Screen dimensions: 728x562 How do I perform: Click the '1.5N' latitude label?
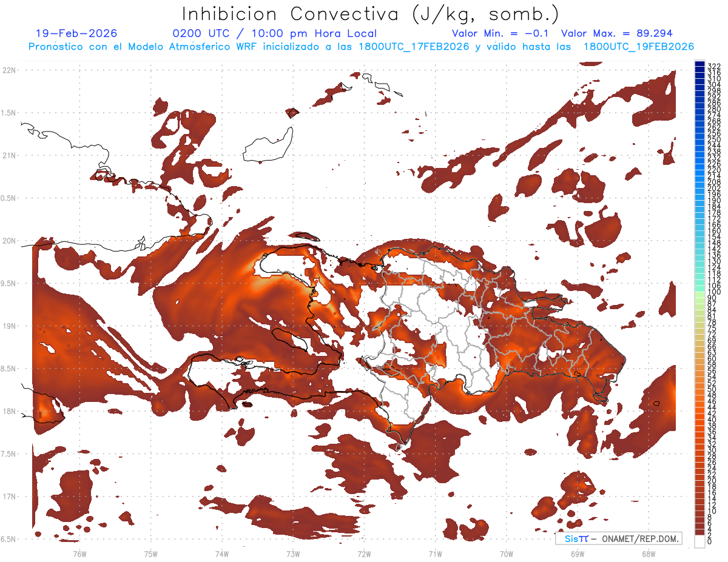[x=10, y=113]
